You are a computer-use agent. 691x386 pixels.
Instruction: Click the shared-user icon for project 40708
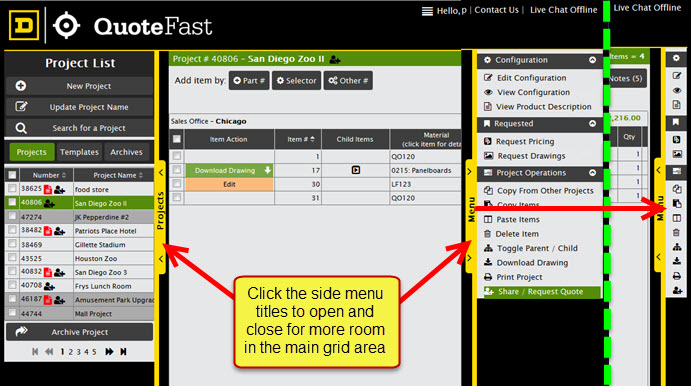[49, 286]
